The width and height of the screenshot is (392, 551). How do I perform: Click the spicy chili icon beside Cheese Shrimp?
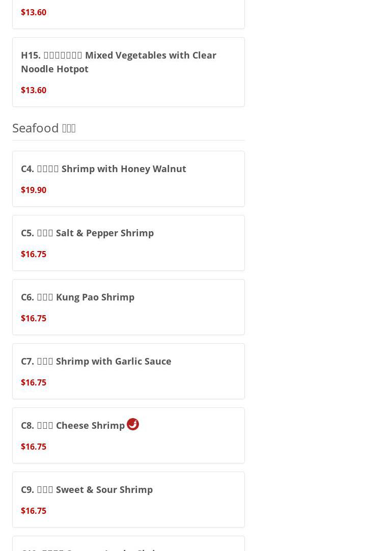coord(133,424)
